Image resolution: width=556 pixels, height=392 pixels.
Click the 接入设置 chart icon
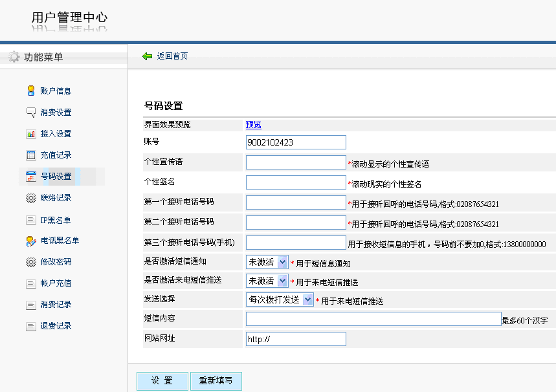tap(30, 134)
